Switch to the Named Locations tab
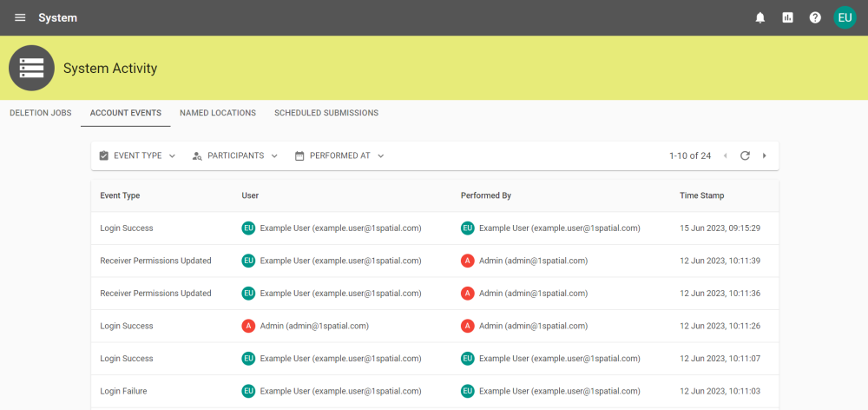Image resolution: width=868 pixels, height=410 pixels. (x=217, y=113)
